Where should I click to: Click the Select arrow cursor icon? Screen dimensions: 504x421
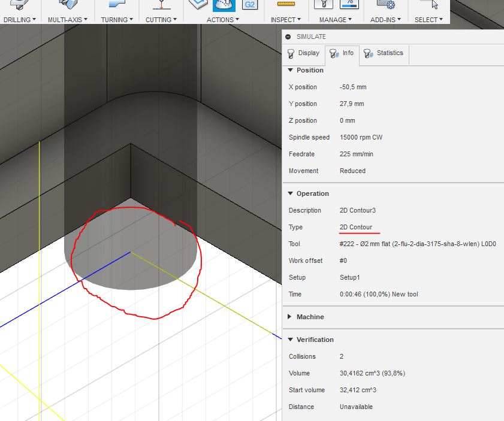(x=434, y=4)
